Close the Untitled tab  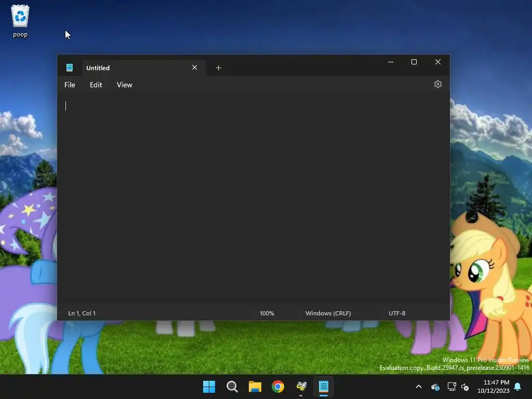click(194, 68)
